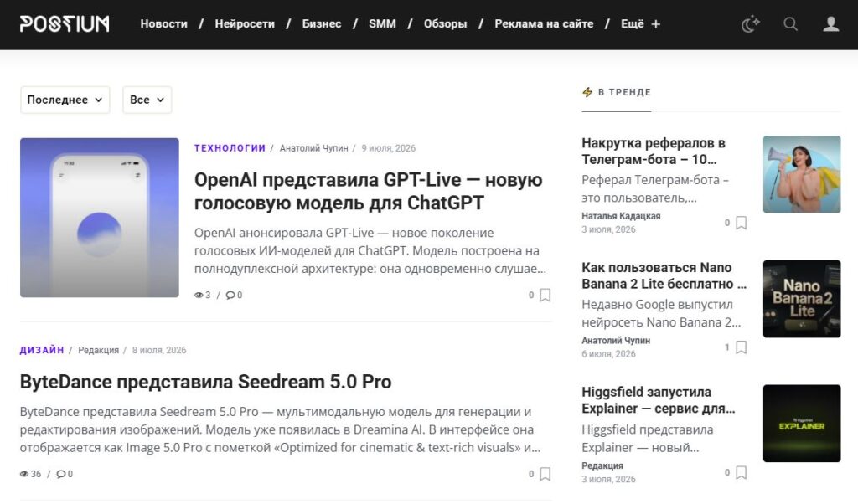Image resolution: width=858 pixels, height=504 pixels.
Task: Click views eye icon on Seedream article
Action: click(24, 474)
